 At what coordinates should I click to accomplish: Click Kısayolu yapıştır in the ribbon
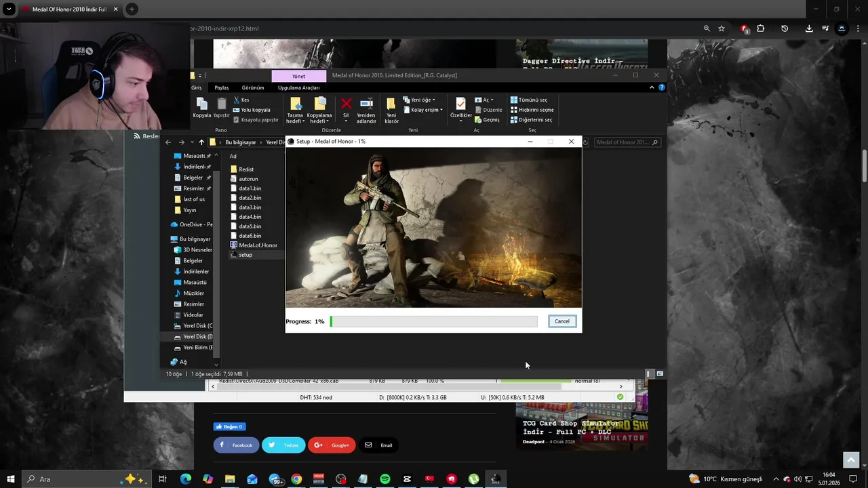(x=256, y=120)
